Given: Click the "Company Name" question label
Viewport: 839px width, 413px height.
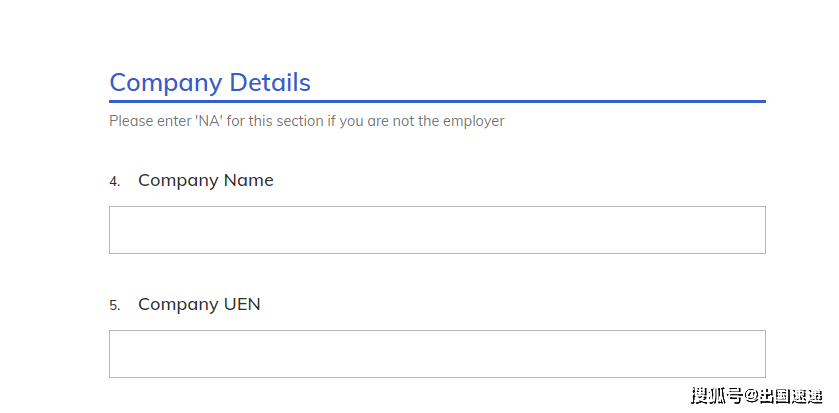Looking at the screenshot, I should point(205,181).
